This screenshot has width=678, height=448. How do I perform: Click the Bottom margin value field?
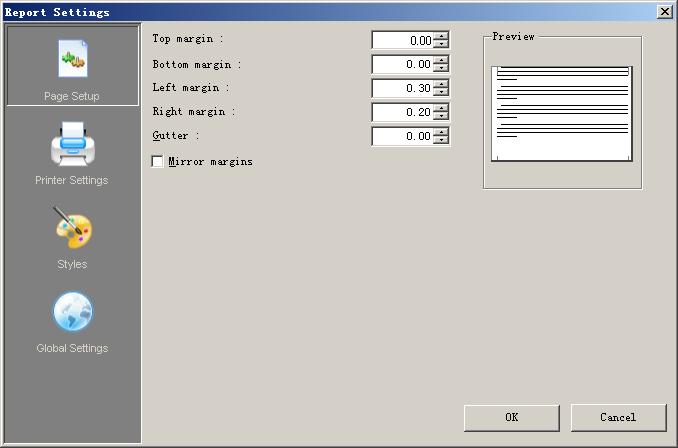point(402,65)
